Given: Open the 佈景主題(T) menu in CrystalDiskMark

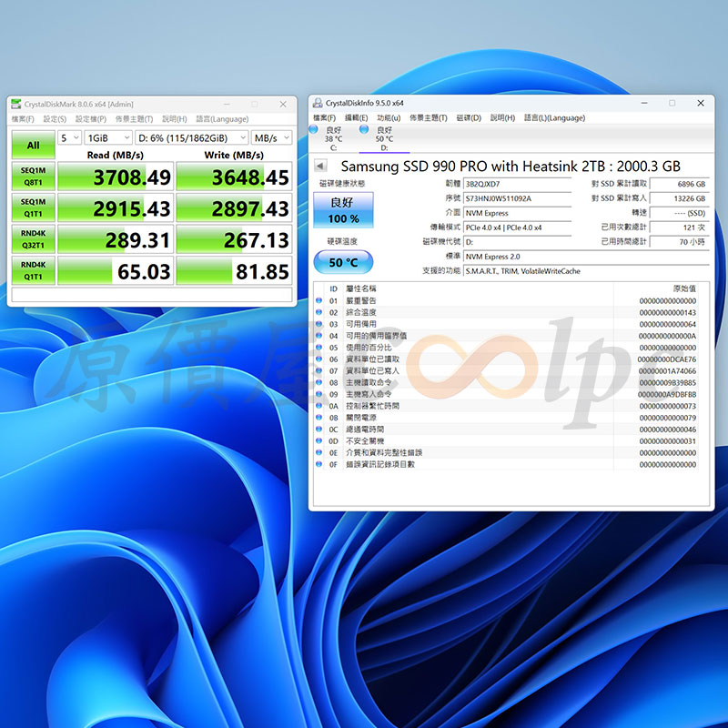Looking at the screenshot, I should click(134, 119).
